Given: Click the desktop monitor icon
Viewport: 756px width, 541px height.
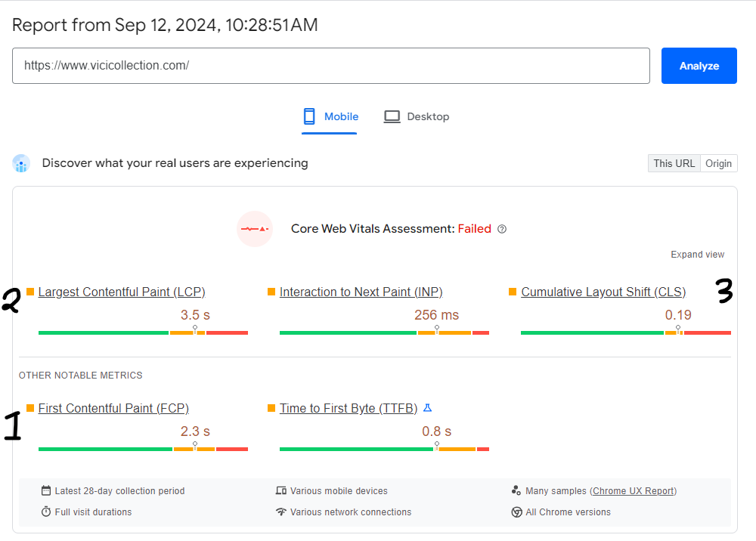Looking at the screenshot, I should click(x=392, y=116).
